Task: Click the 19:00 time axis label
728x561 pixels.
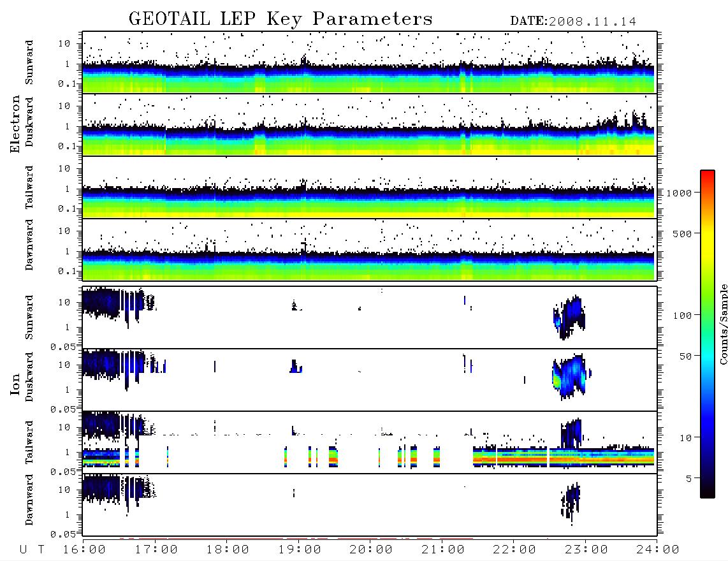Action: click(x=300, y=550)
